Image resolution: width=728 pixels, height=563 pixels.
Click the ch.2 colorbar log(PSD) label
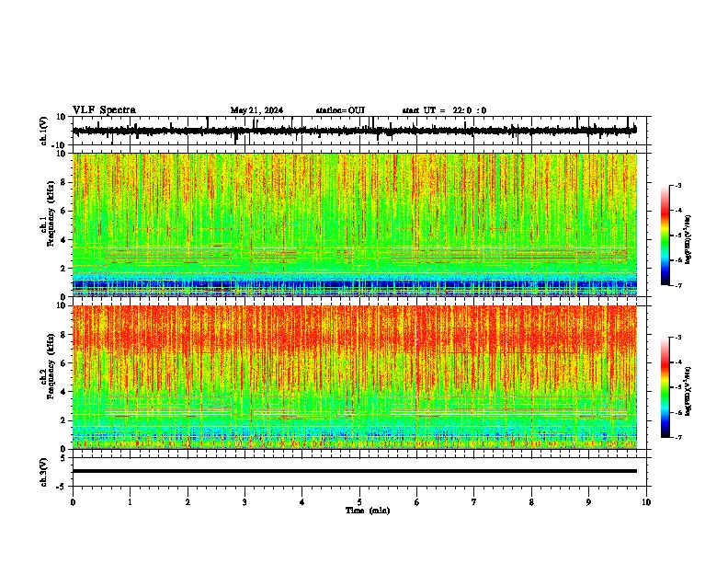[x=688, y=392]
